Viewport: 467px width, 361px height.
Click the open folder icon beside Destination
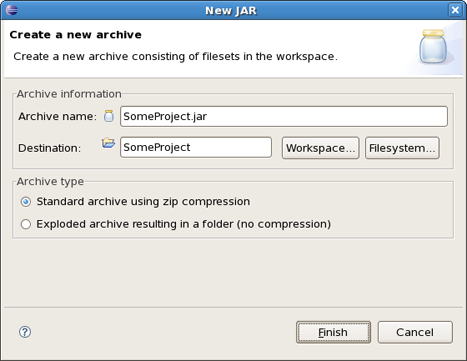pos(108,143)
